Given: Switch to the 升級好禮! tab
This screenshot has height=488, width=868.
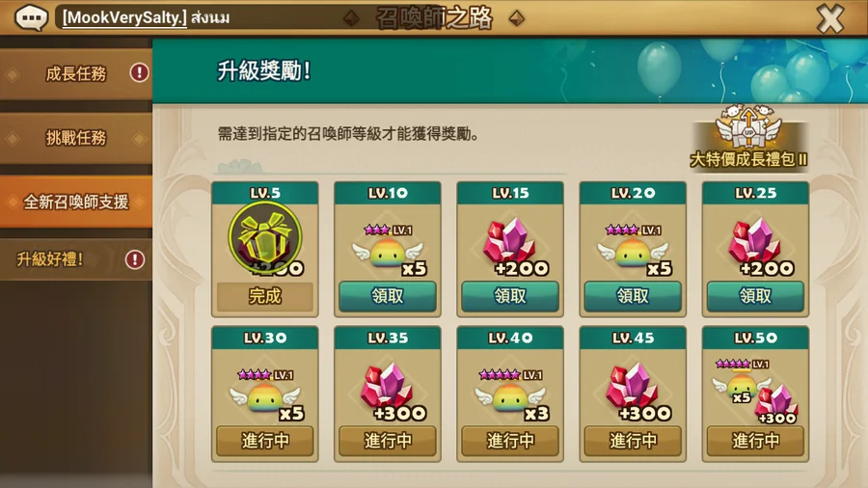Looking at the screenshot, I should click(76, 258).
